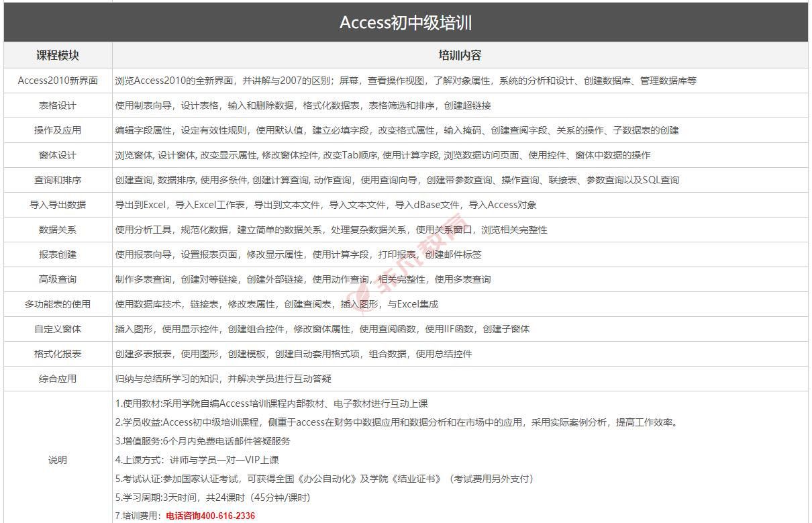This screenshot has height=523, width=812.
Task: Select content starting "使用制表向导，设计表格"
Action: pyautogui.click(x=303, y=105)
